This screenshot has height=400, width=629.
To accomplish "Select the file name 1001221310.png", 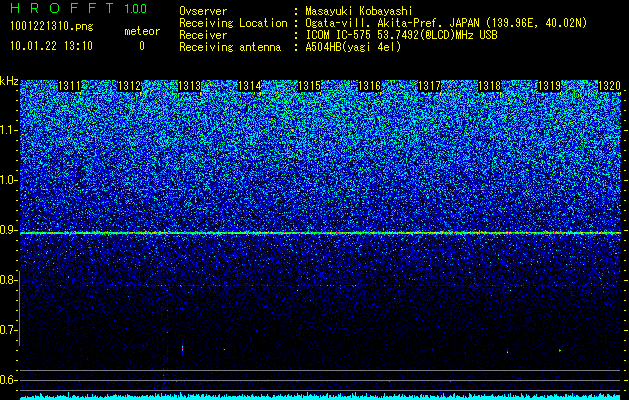I will click(52, 26).
